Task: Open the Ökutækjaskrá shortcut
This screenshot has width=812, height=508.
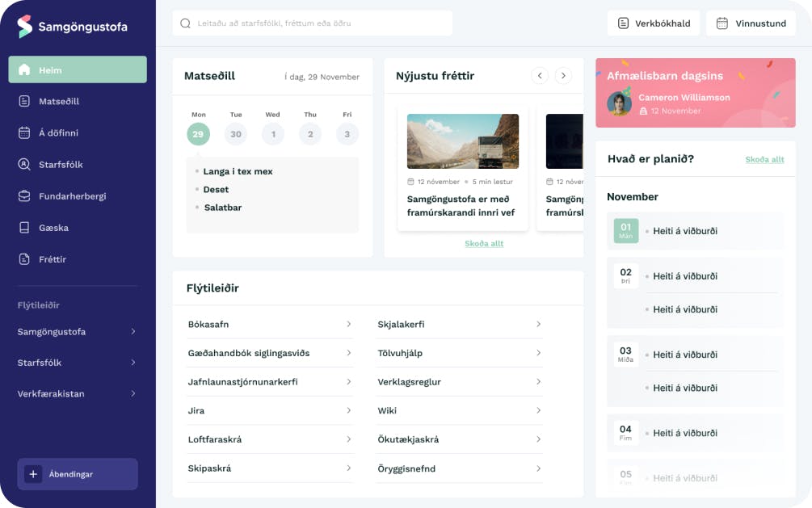Action: coord(460,439)
